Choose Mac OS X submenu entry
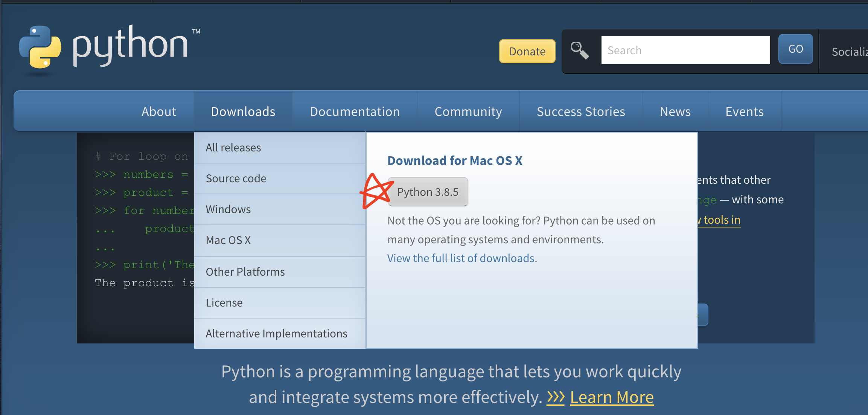 click(x=228, y=240)
